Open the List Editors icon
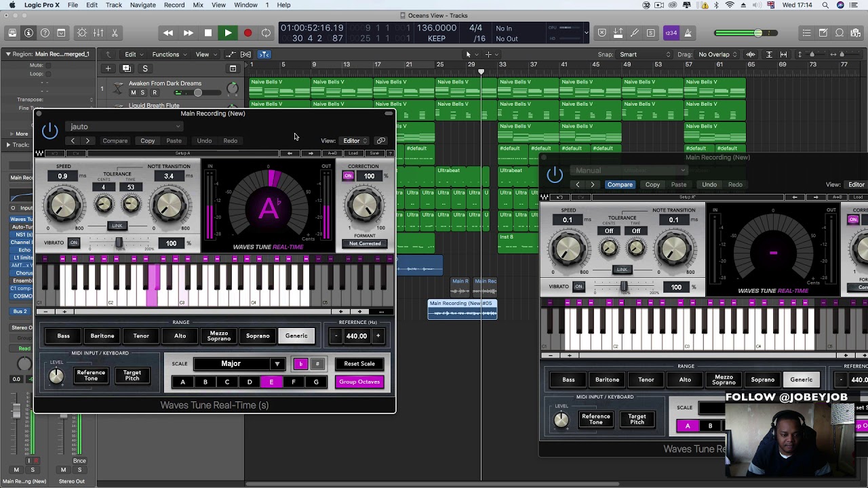The height and width of the screenshot is (488, 868). pyautogui.click(x=807, y=33)
